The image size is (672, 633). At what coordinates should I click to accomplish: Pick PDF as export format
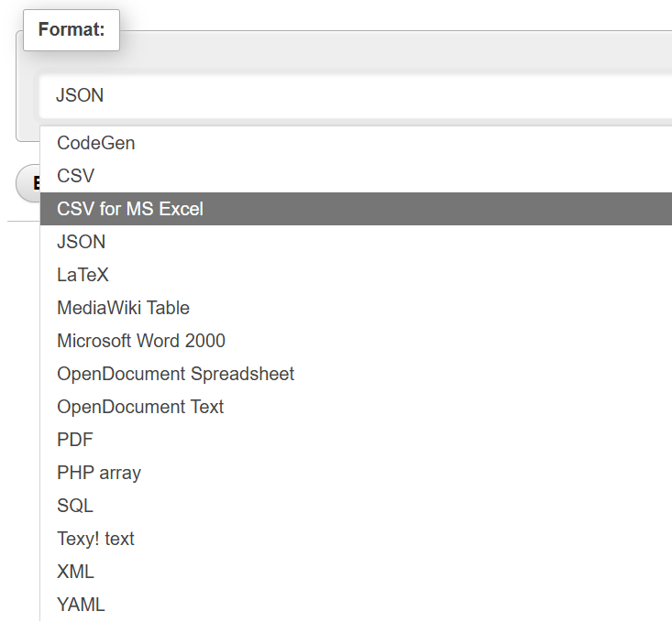pos(356,440)
